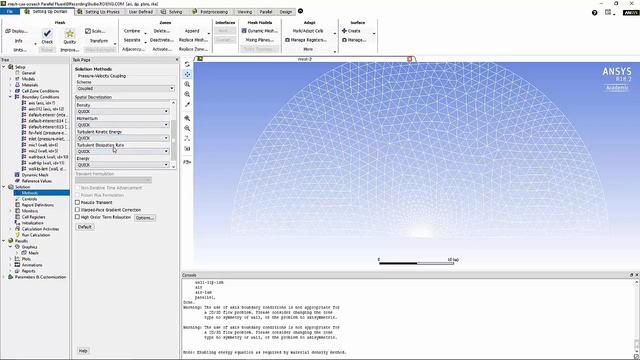Screen dimensions: 640x360
Task: Click the camera snapshot view icon
Action: coord(187,149)
